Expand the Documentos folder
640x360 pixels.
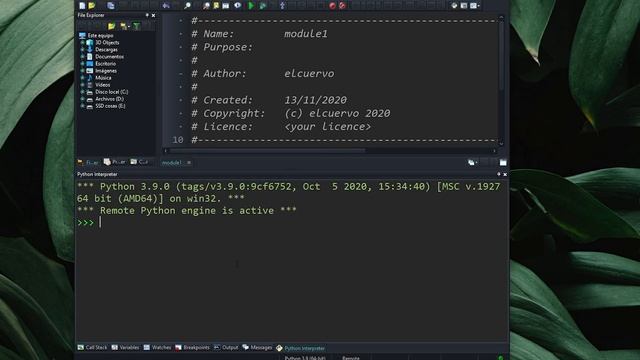coord(82,57)
